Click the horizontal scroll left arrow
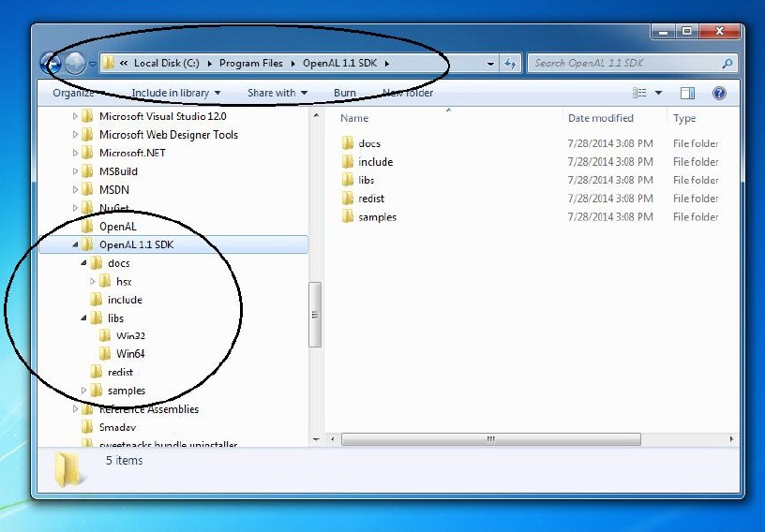This screenshot has height=532, width=765. click(x=332, y=439)
